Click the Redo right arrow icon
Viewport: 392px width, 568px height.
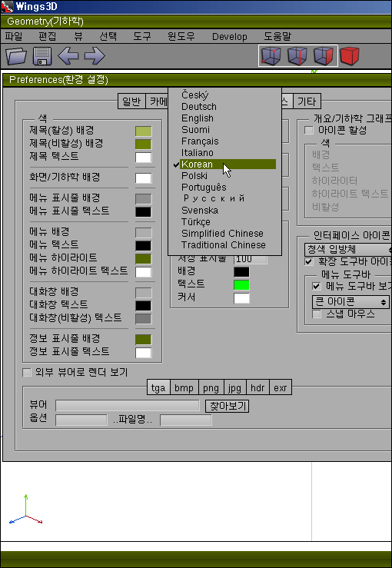tap(95, 56)
